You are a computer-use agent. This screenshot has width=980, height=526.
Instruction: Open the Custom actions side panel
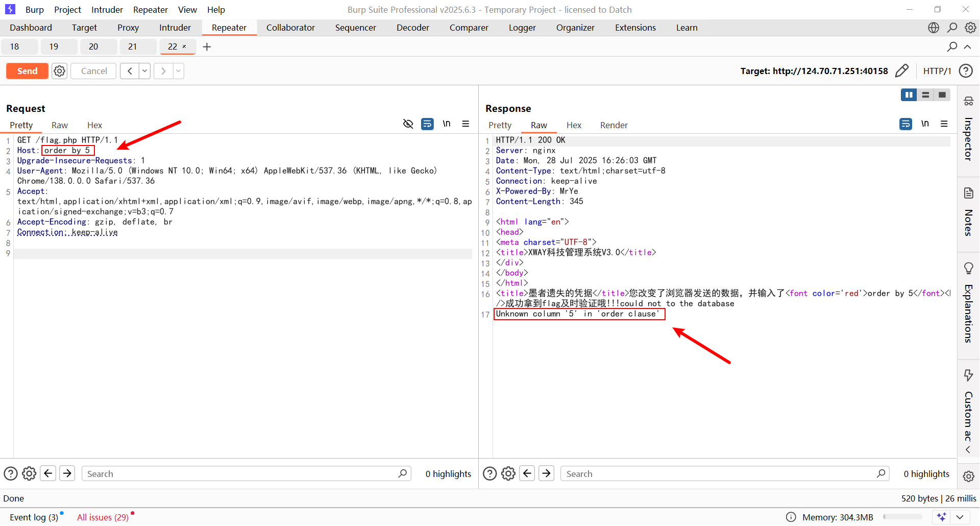(968, 405)
